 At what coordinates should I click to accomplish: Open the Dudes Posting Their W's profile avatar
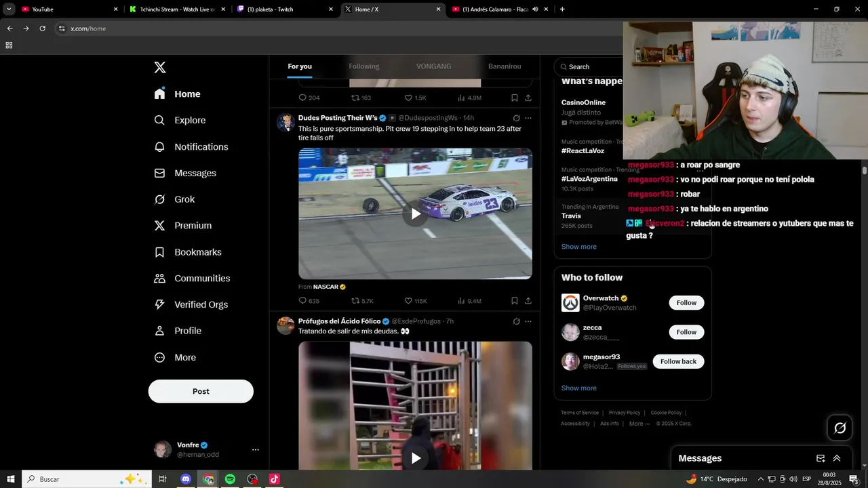[285, 122]
